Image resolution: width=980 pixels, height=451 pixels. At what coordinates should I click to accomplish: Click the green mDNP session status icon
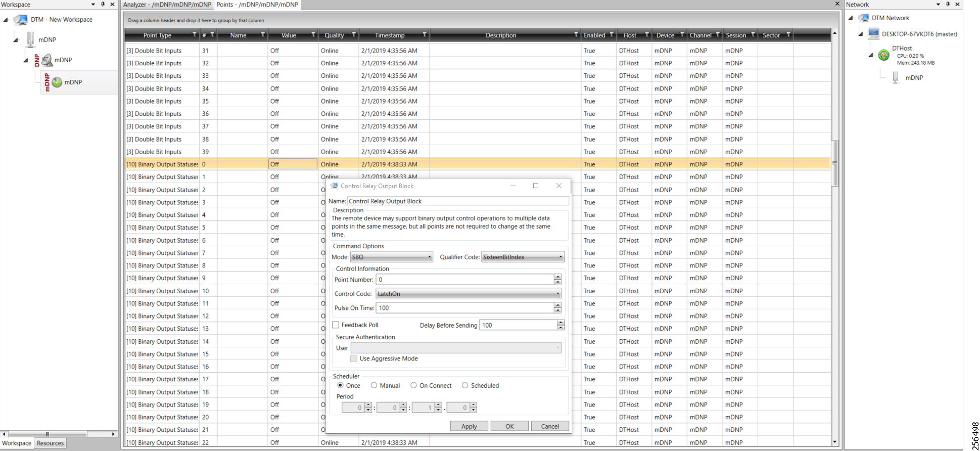[x=57, y=82]
